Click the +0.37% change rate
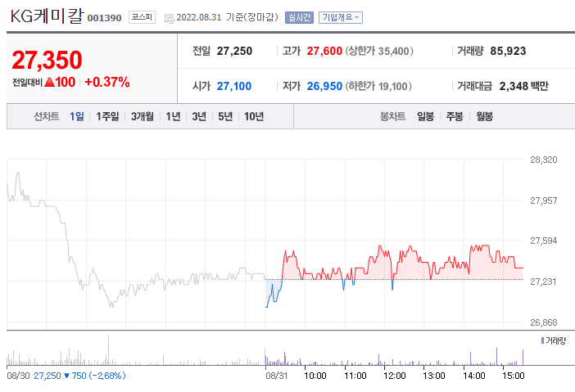Screen dimensions: 575x392 pos(107,82)
